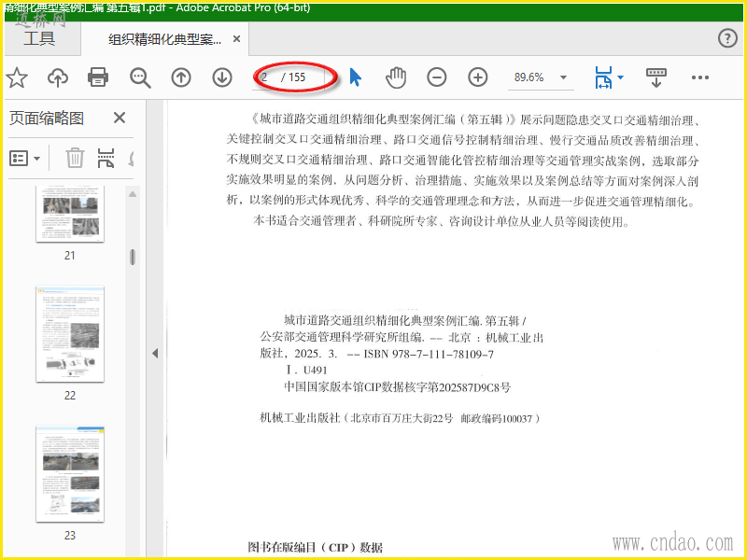This screenshot has height=560, width=747.
Task: Select the 组织精细化典型案... document tab
Action: point(165,39)
